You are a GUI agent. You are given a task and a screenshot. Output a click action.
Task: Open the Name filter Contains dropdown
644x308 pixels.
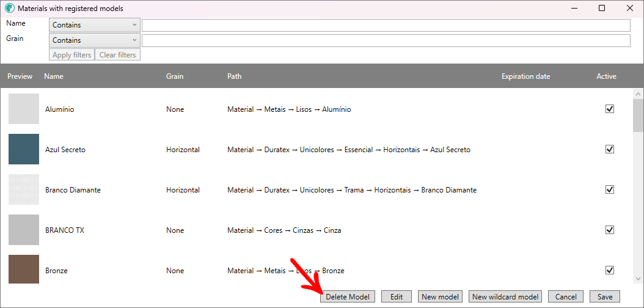[95, 25]
